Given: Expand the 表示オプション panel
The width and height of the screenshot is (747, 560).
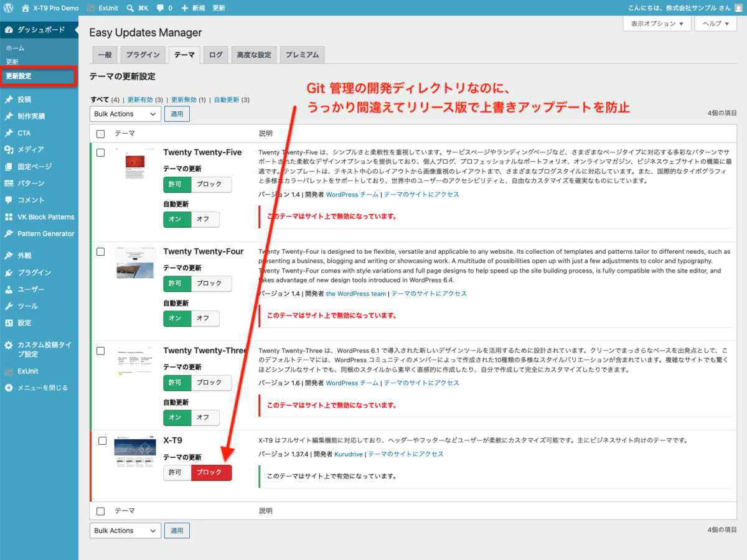Looking at the screenshot, I should 657,24.
